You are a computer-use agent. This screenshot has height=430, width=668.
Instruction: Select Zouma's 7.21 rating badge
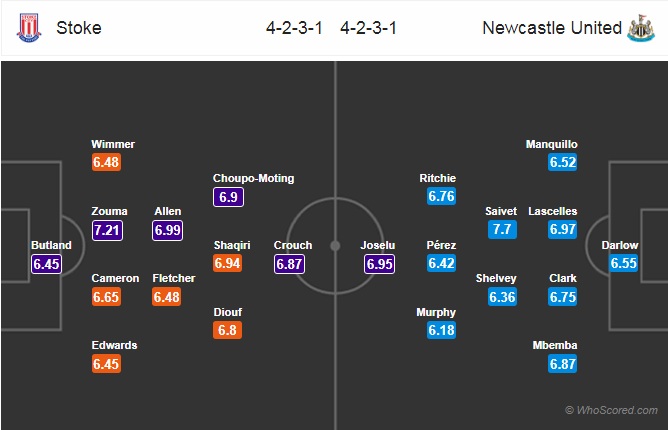107,231
